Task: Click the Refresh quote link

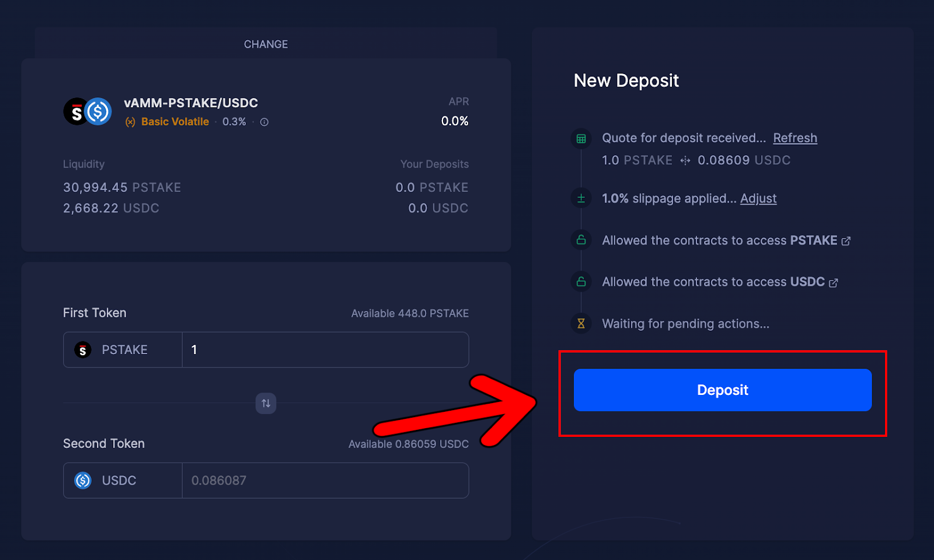Action: click(x=795, y=138)
